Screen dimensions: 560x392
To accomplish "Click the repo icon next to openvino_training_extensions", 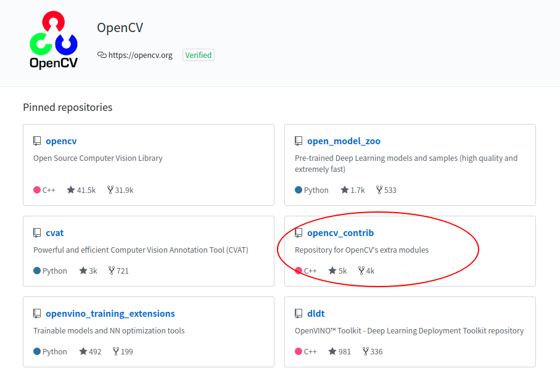I will click(37, 314).
